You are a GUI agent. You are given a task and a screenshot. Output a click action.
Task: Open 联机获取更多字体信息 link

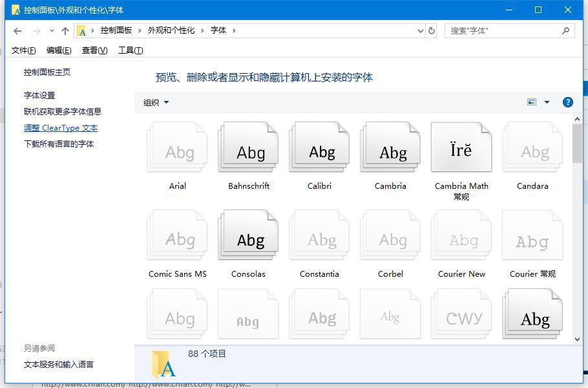click(63, 111)
